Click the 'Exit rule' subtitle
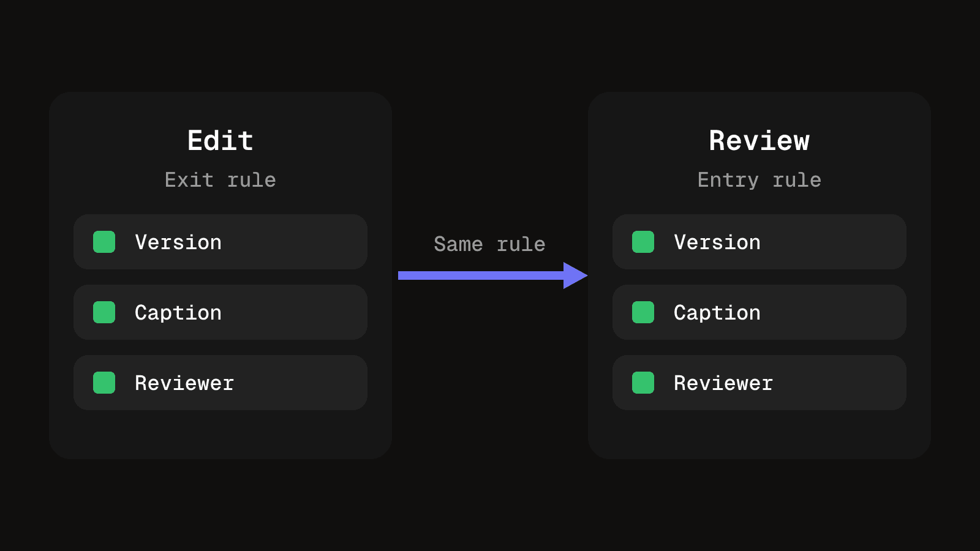This screenshot has height=551, width=980. click(x=221, y=180)
